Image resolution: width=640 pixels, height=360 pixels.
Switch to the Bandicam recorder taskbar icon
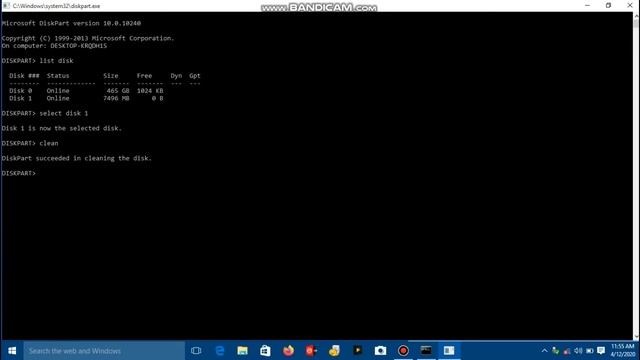click(403, 351)
